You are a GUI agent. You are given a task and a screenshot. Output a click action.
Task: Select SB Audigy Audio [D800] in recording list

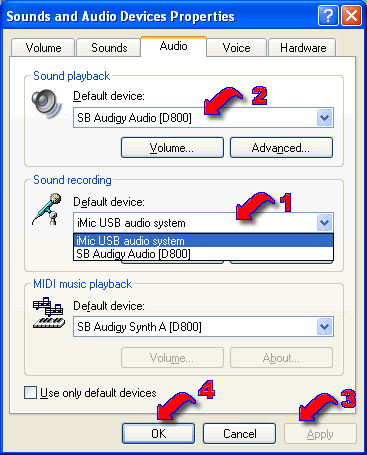pyautogui.click(x=203, y=254)
